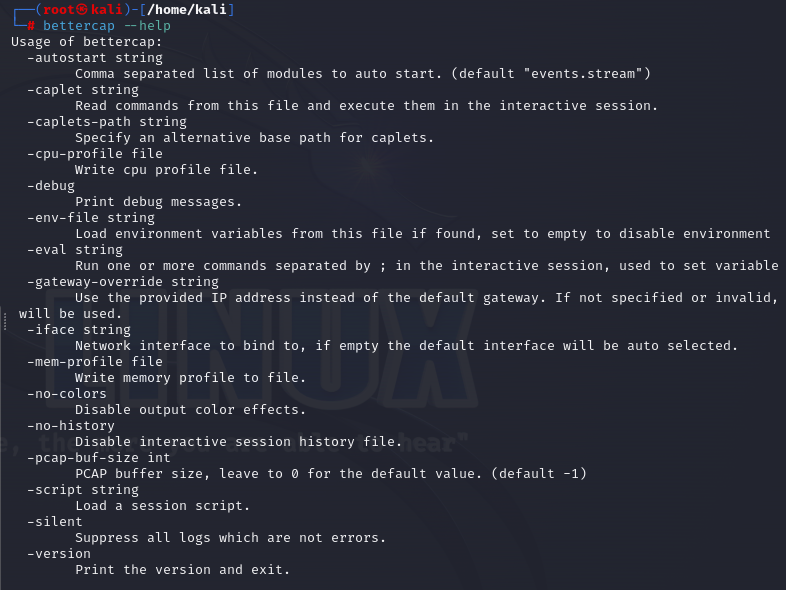786x590 pixels.
Task: Click the -pcap-buf-size int option
Action: (99, 457)
